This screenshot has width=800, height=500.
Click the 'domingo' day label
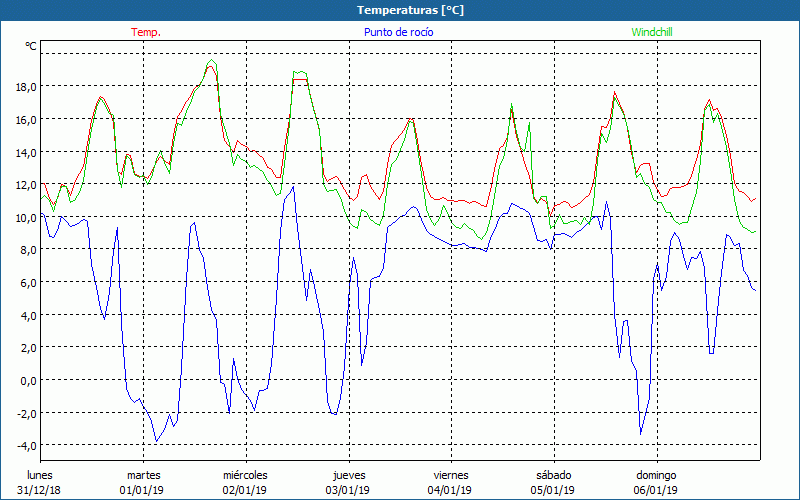pyautogui.click(x=656, y=475)
